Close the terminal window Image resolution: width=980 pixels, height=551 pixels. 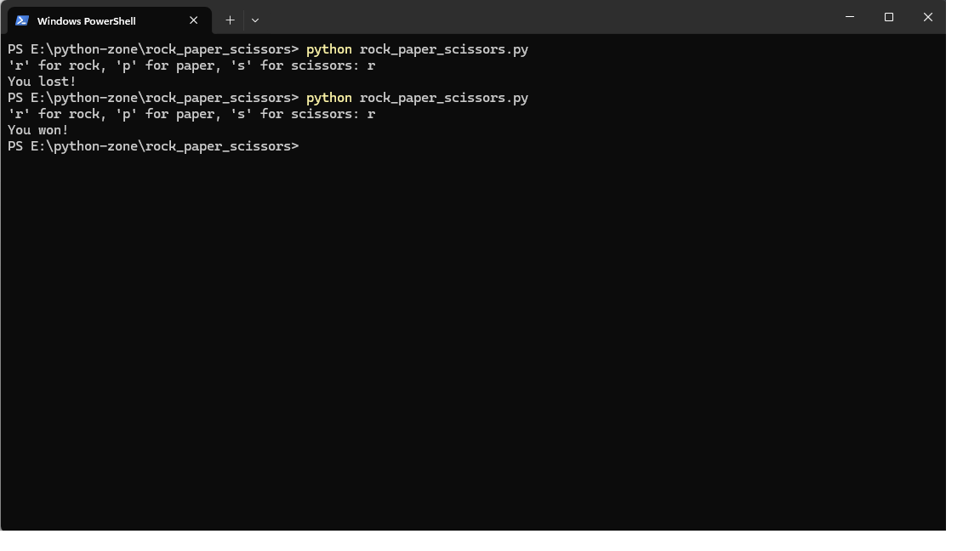tap(927, 17)
